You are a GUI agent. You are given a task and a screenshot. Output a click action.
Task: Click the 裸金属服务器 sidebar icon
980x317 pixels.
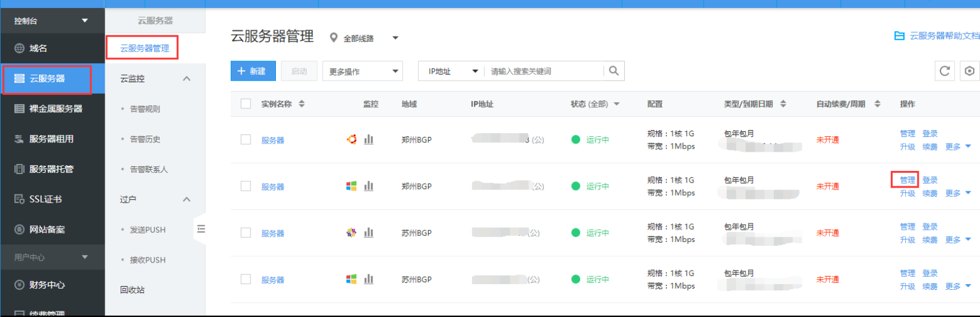(19, 108)
